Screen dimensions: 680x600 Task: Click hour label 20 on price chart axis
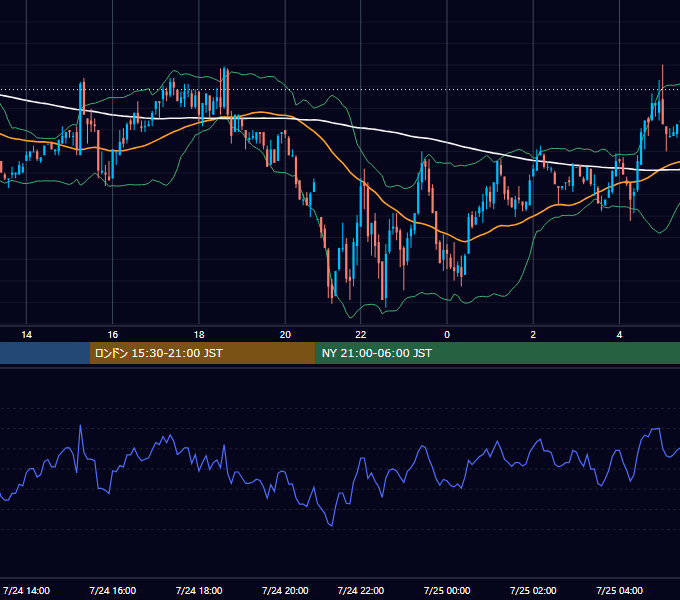point(285,335)
